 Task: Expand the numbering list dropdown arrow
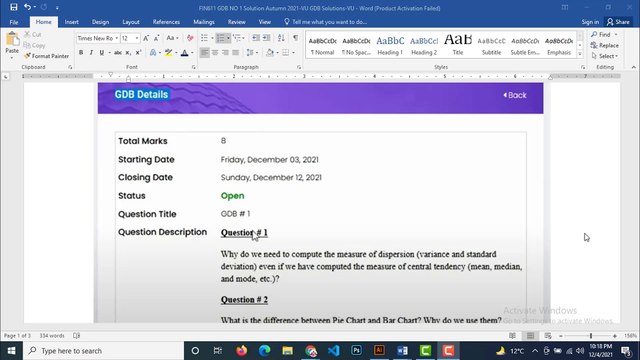click(x=228, y=38)
